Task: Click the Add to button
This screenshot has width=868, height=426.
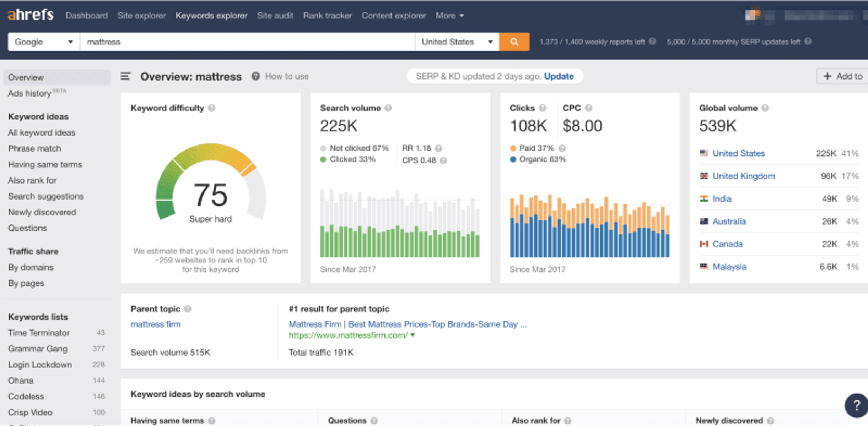Action: 843,76
